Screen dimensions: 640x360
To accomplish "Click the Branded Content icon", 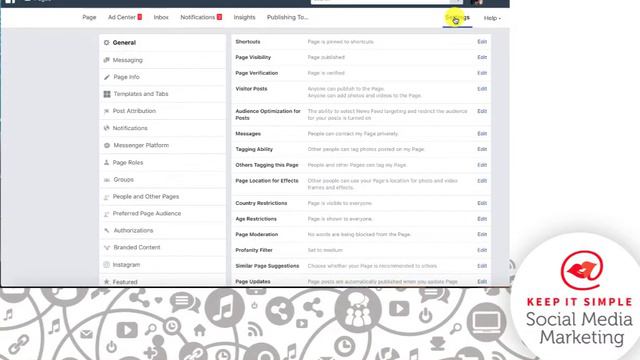I will tap(107, 247).
